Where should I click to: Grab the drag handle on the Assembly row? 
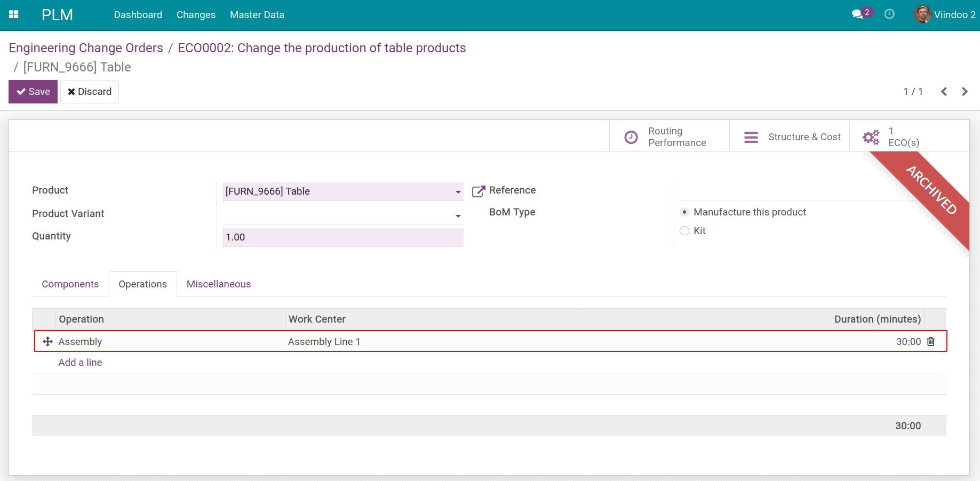(48, 341)
